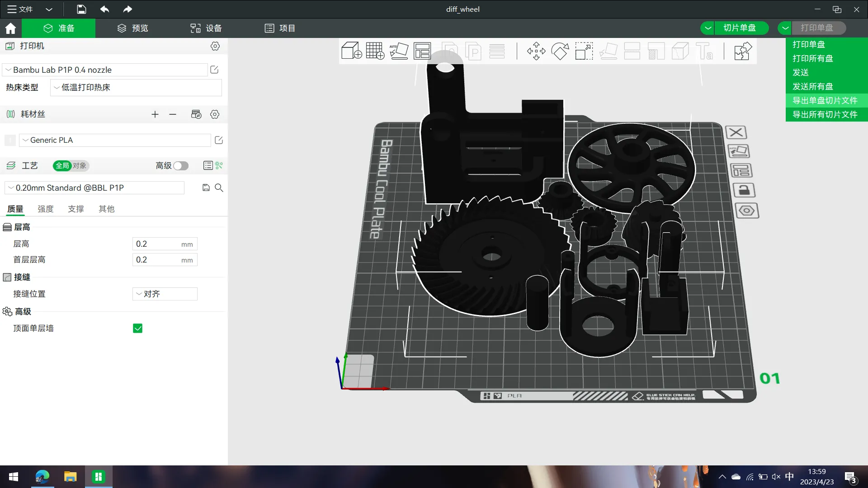Switch to the 强度 tab

pos(45,209)
